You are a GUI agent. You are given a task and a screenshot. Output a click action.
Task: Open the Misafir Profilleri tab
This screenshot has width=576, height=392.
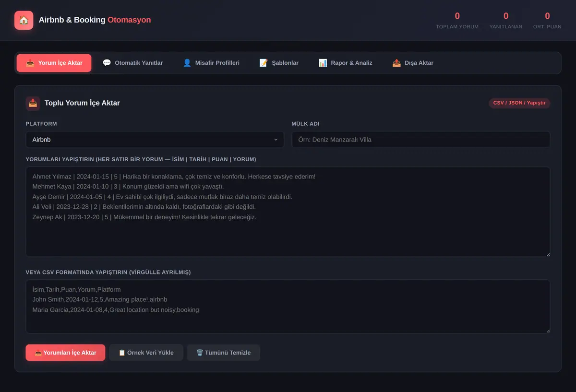coord(211,63)
